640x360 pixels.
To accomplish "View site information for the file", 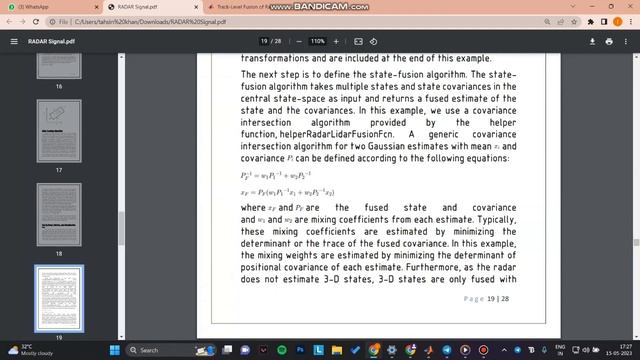I will (52, 22).
